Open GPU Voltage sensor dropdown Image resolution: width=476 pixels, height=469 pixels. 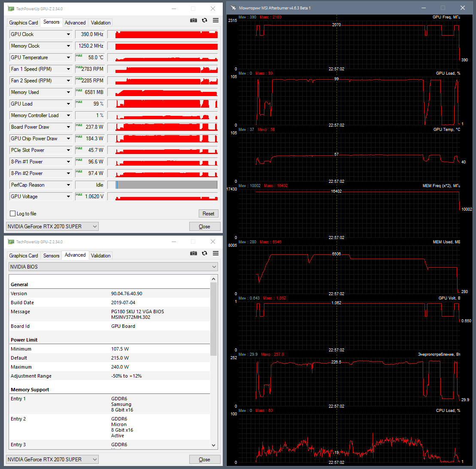pyautogui.click(x=68, y=197)
